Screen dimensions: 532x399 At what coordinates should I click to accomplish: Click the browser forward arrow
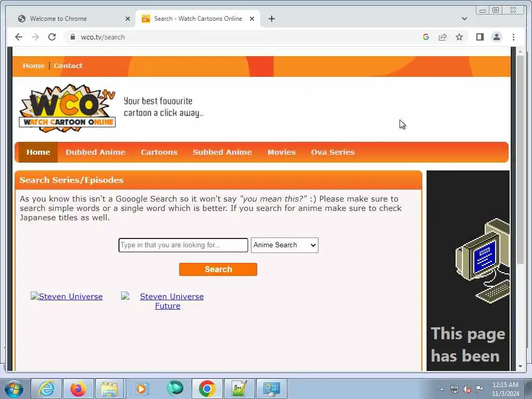tap(35, 37)
